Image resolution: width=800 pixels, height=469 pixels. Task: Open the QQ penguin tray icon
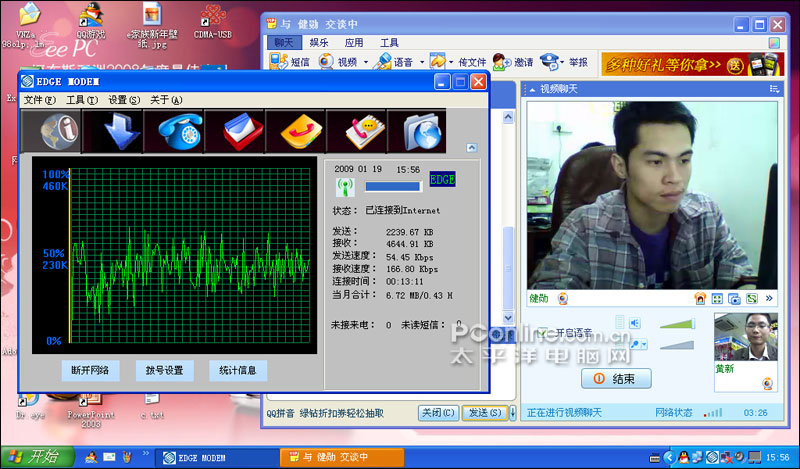684,458
